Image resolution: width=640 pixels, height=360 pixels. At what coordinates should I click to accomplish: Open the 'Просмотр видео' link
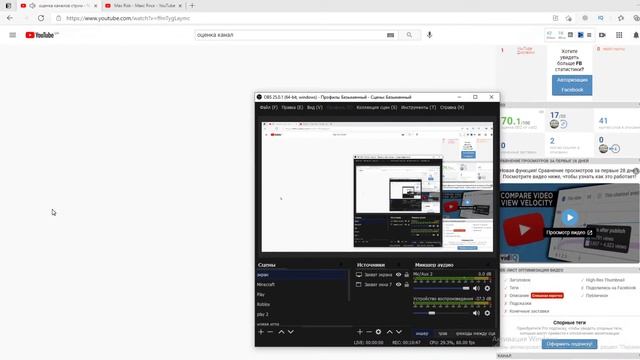tap(569, 232)
